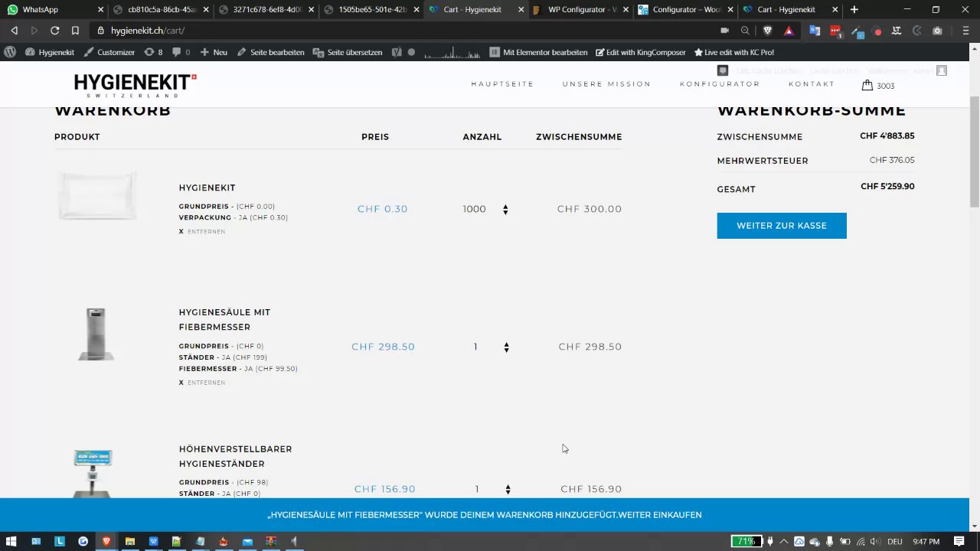Adjust quantity stepper for Höhenverstellbarer Hygieneständer
This screenshot has height=551, width=980.
coord(508,490)
